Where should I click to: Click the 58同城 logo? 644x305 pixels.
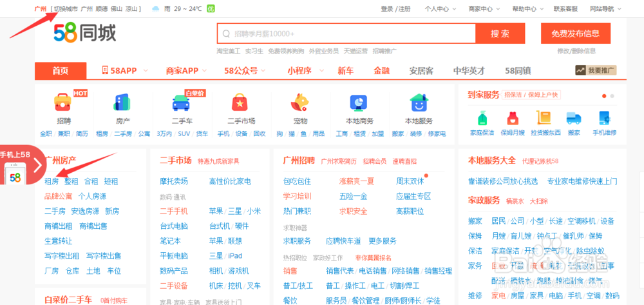point(85,34)
